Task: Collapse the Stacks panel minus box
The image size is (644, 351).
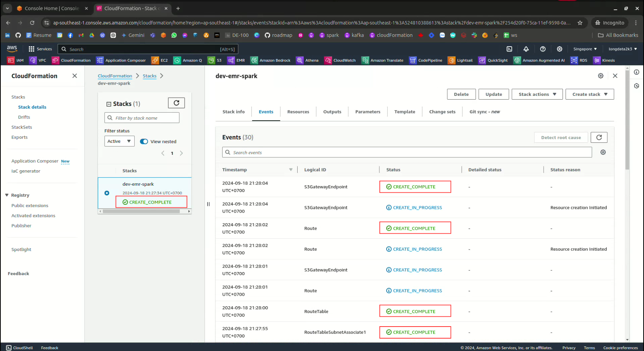Action: coord(109,104)
